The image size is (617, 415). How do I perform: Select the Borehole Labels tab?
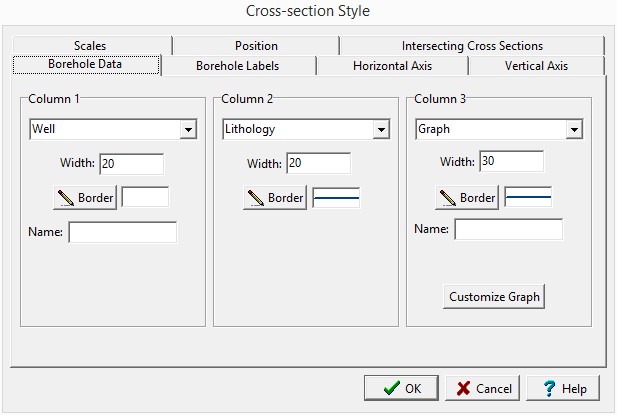tap(238, 66)
